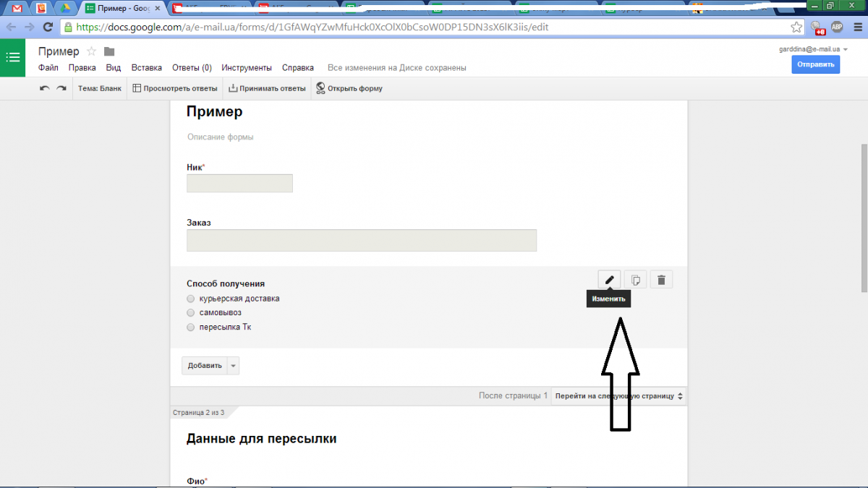
Task: Open the Ответы (0) menu
Action: (192, 68)
